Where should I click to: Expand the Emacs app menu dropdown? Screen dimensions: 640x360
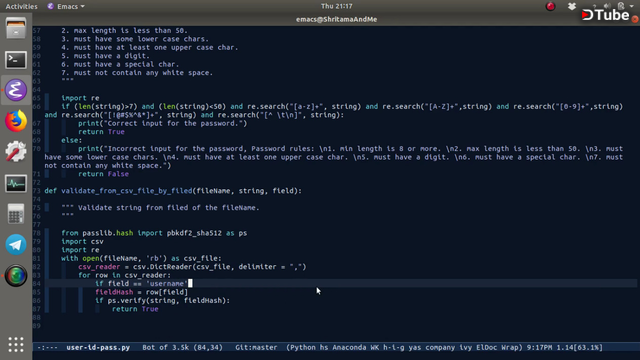pos(66,6)
